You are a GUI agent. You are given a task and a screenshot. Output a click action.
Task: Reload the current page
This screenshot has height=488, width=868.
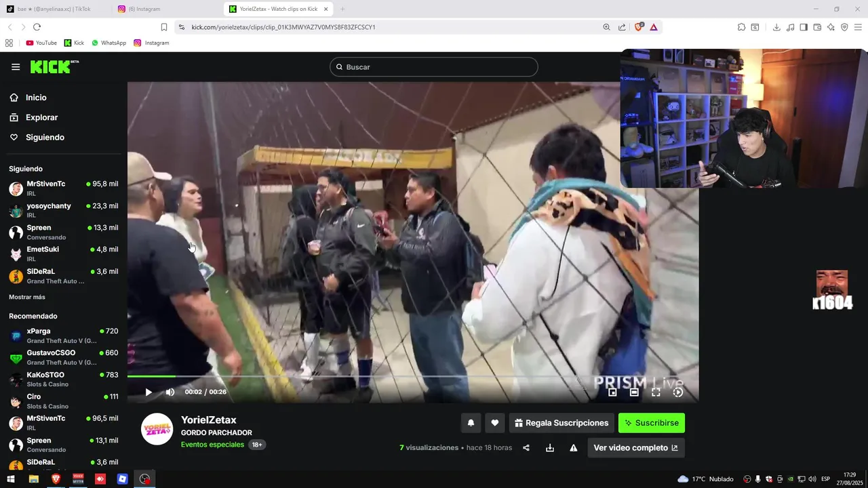click(37, 27)
